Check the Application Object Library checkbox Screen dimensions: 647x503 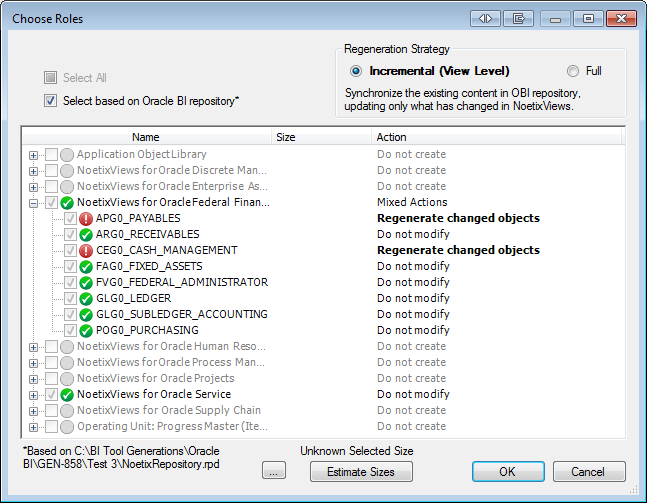(51, 154)
